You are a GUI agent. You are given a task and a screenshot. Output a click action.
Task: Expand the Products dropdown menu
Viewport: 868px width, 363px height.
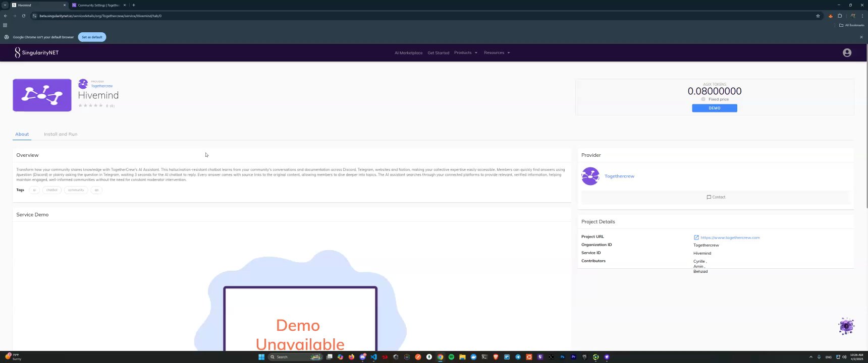pyautogui.click(x=465, y=53)
